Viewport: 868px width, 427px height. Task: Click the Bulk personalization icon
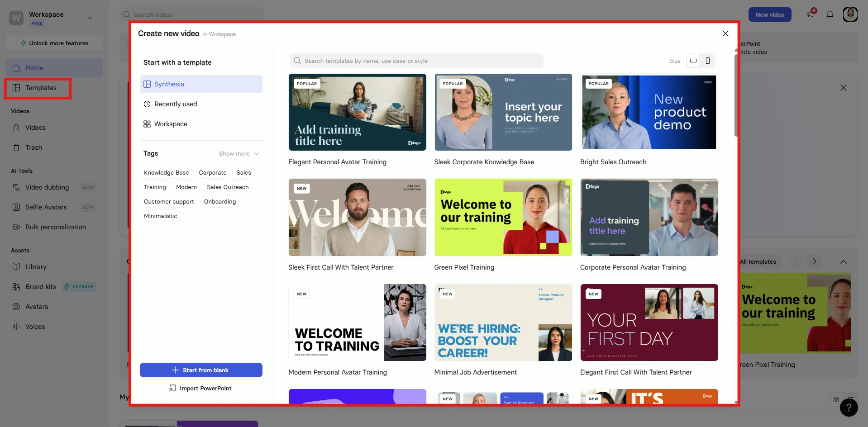point(16,227)
